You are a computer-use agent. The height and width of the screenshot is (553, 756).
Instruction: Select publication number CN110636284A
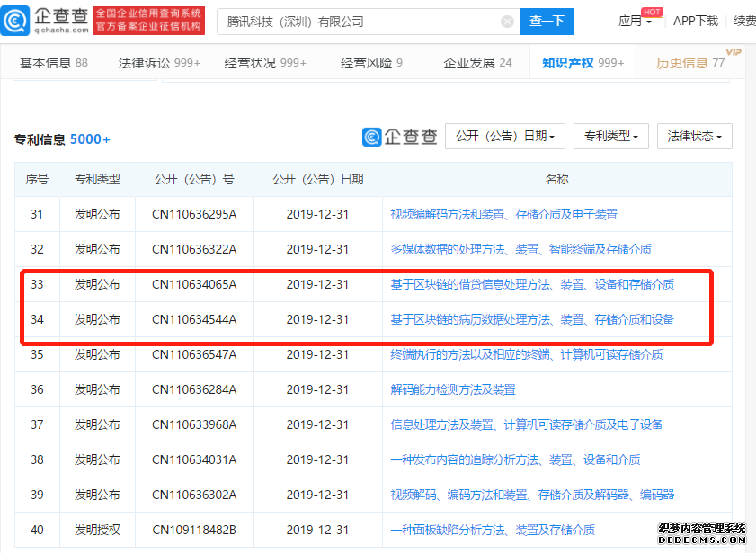click(x=194, y=389)
